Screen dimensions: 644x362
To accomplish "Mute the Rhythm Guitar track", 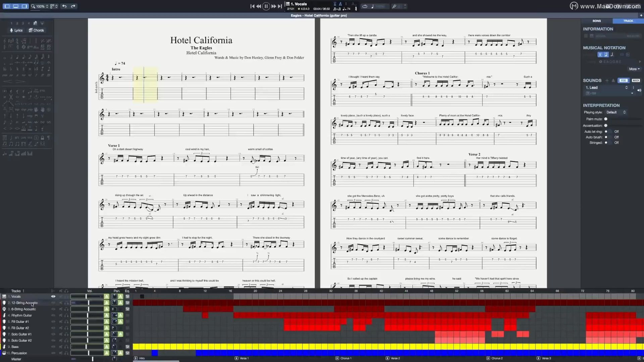I will [61, 315].
